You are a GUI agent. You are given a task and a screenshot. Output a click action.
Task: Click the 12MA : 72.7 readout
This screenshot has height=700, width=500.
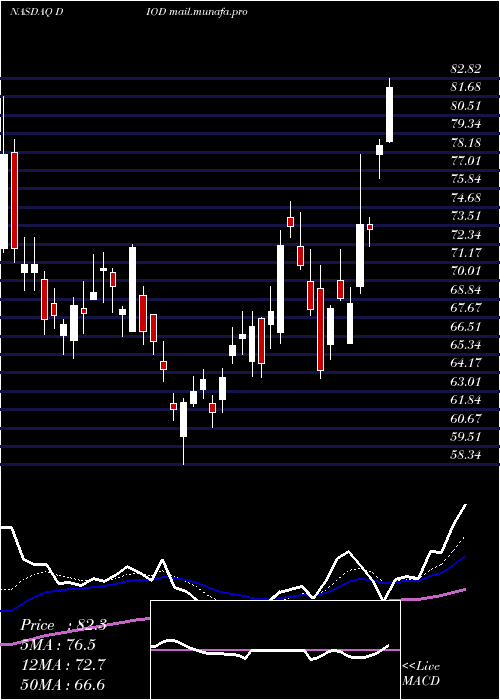[x=63, y=665]
